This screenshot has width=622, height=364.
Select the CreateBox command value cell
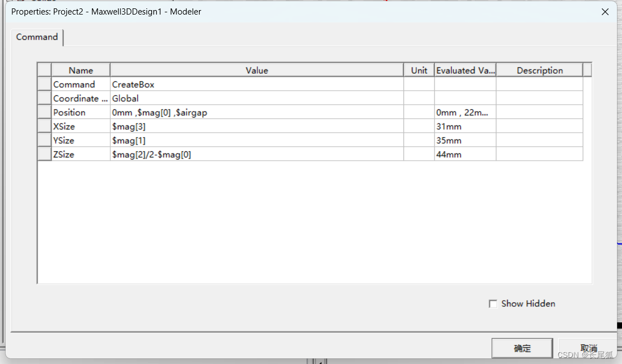tap(257, 85)
